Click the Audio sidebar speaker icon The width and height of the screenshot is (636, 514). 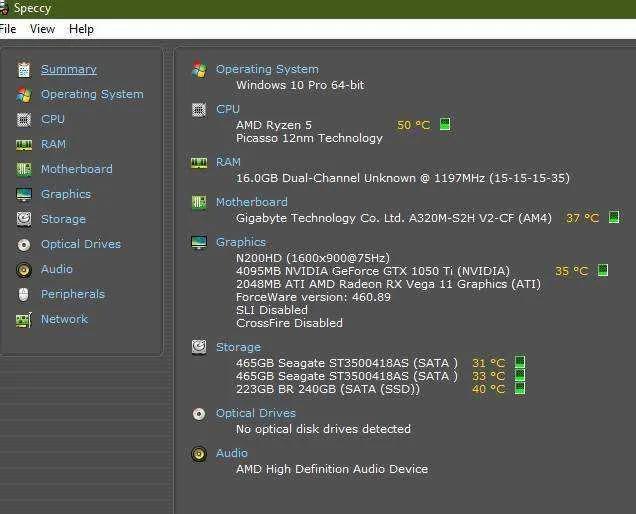coord(24,270)
